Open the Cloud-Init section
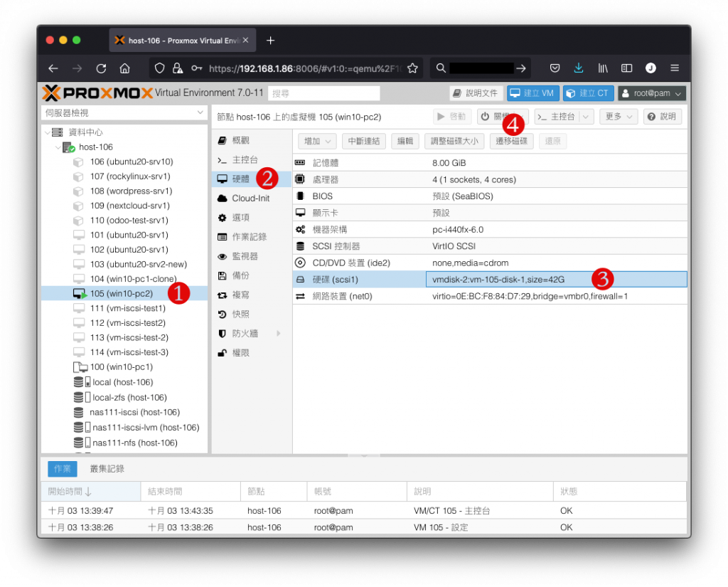The width and height of the screenshot is (728, 587). [x=252, y=199]
